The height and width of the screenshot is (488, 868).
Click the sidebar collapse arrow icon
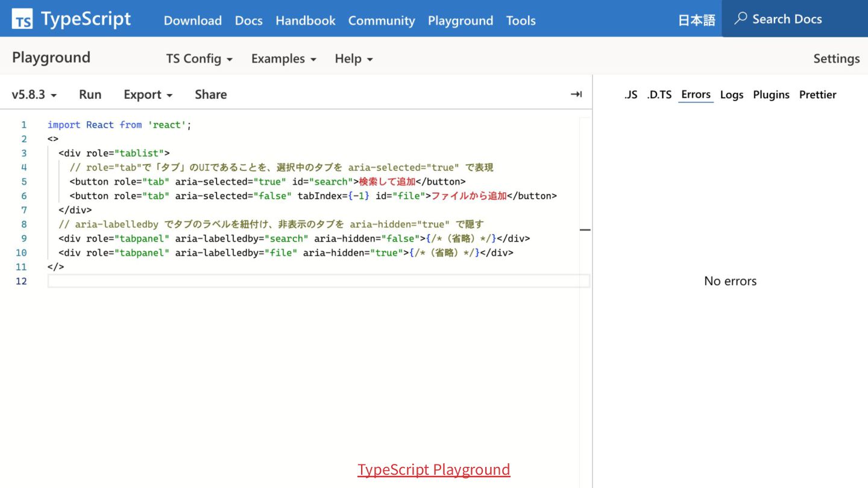576,94
